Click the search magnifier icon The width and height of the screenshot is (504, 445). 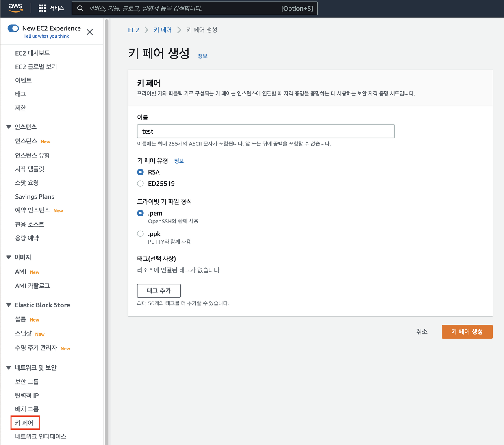tap(80, 8)
